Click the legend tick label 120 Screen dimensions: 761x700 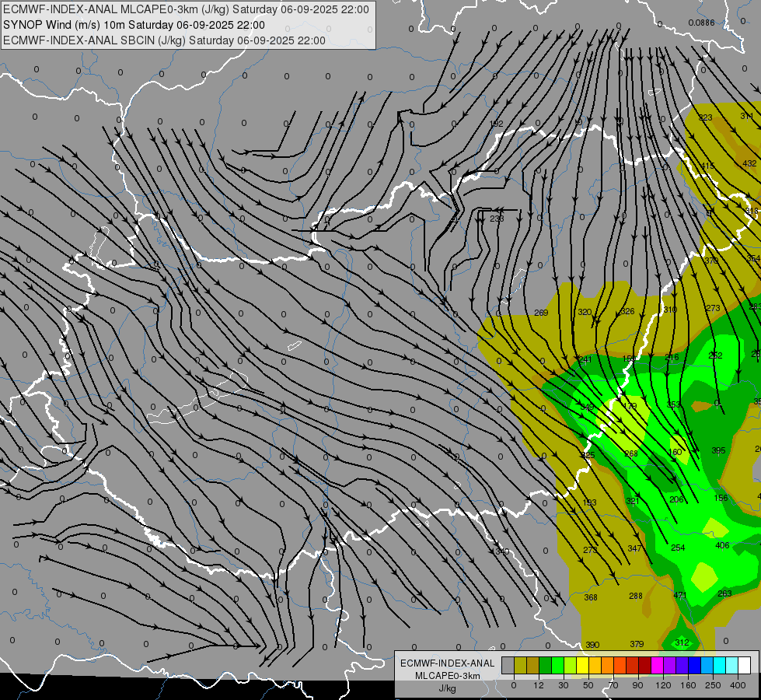pos(663,685)
